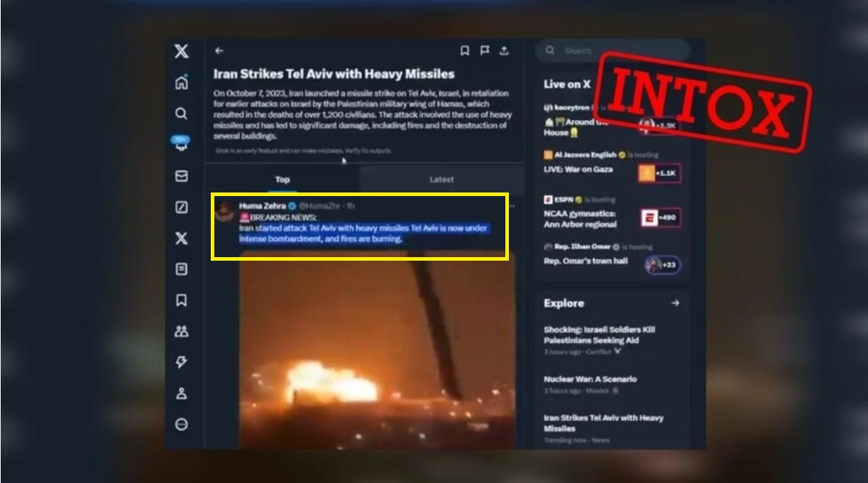Open the Explore search icon in sidebar
This screenshot has height=483, width=868.
point(182,114)
